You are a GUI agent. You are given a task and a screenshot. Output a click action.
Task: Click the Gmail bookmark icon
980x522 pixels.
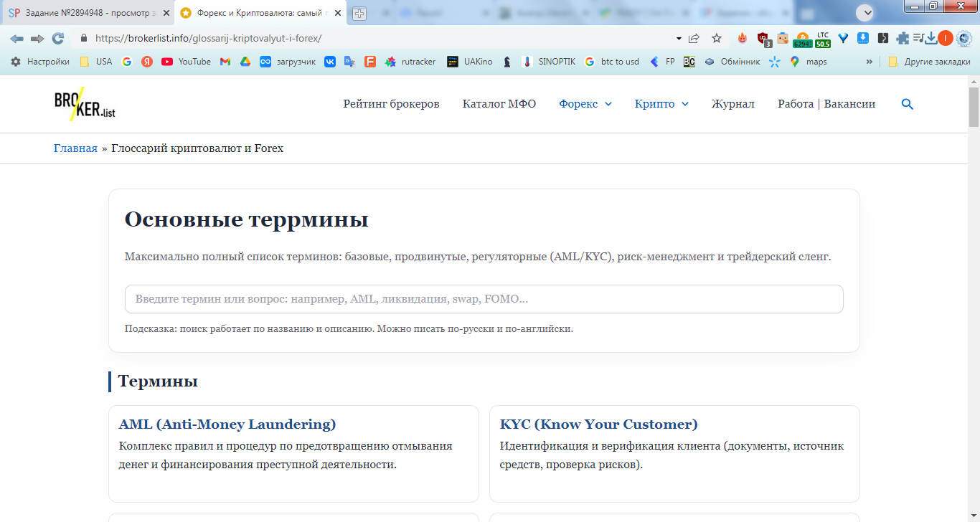[225, 62]
